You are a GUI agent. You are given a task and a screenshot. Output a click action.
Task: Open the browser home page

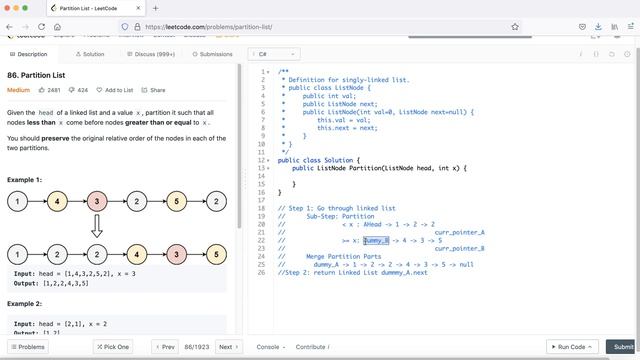point(57,27)
